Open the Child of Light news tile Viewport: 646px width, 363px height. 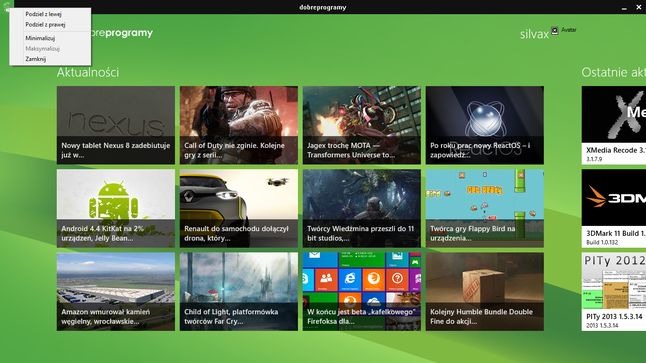(239, 292)
